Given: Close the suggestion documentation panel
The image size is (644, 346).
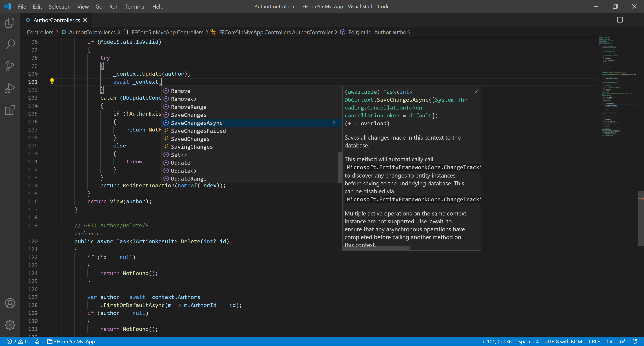Looking at the screenshot, I should (x=476, y=92).
